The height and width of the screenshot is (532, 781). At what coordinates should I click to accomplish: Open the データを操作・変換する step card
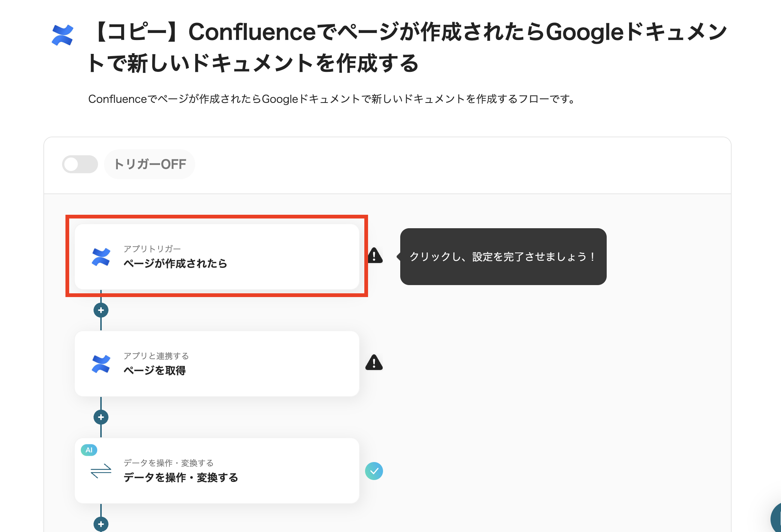point(217,471)
